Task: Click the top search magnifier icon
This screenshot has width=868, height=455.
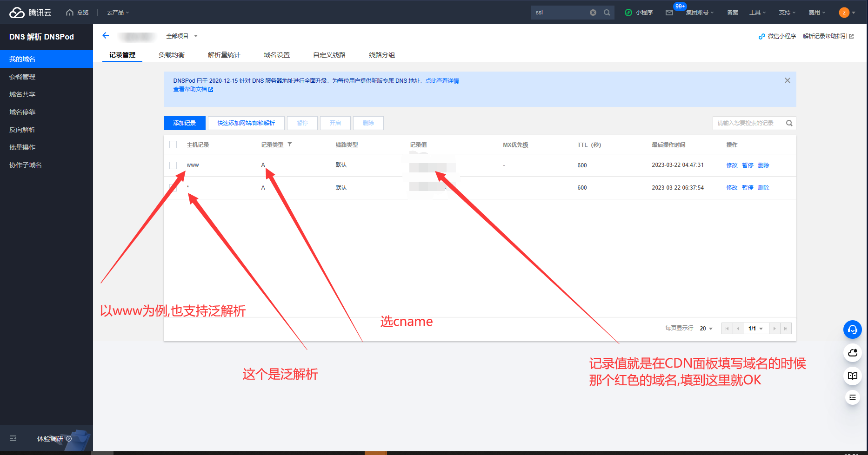Action: click(x=607, y=13)
